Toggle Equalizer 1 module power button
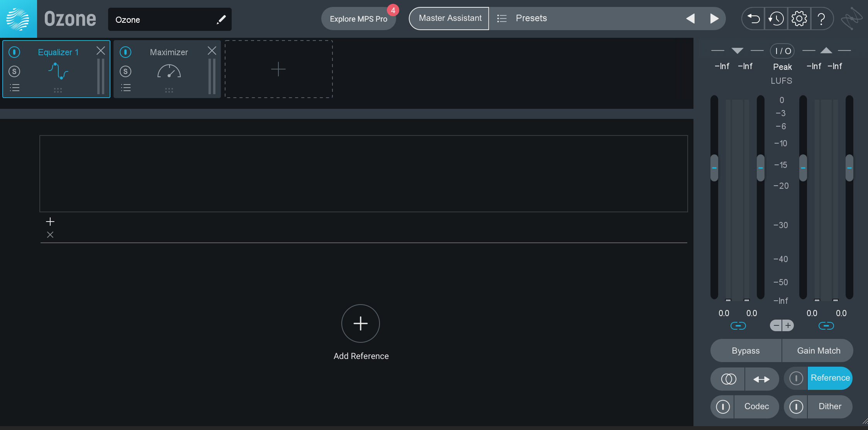 tap(14, 52)
